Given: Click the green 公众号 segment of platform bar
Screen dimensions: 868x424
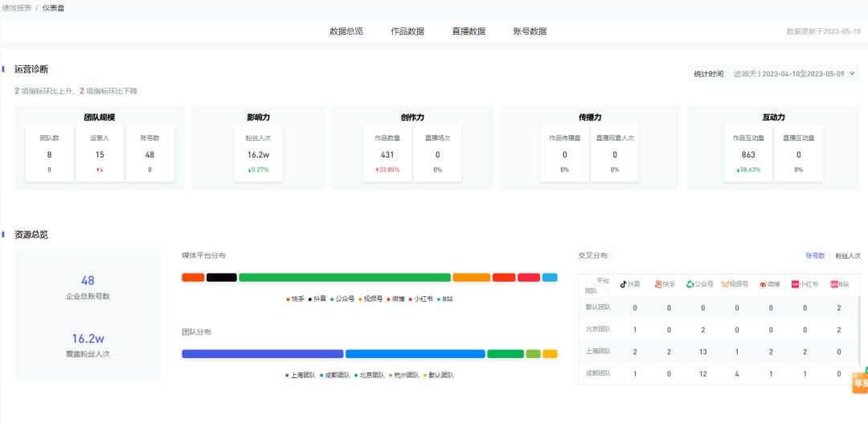Looking at the screenshot, I should click(x=345, y=277).
